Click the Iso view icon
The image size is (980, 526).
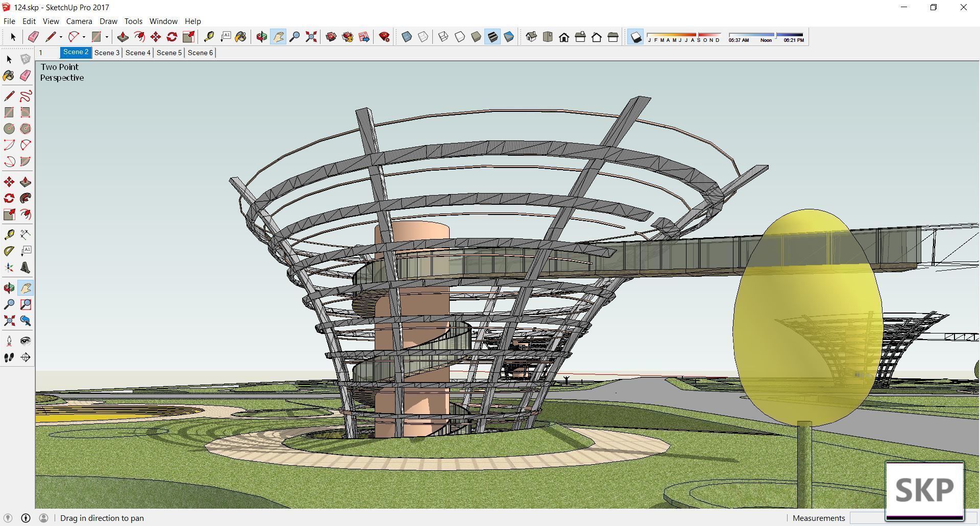[x=531, y=37]
